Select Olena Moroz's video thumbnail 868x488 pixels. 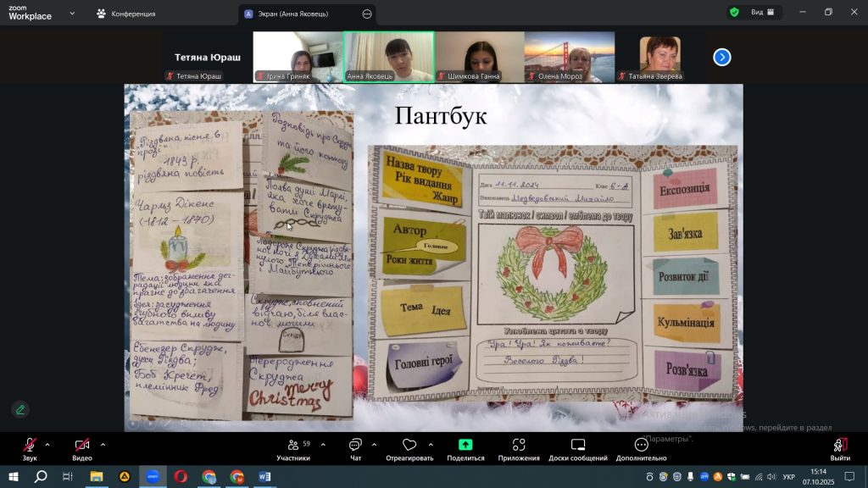click(570, 57)
